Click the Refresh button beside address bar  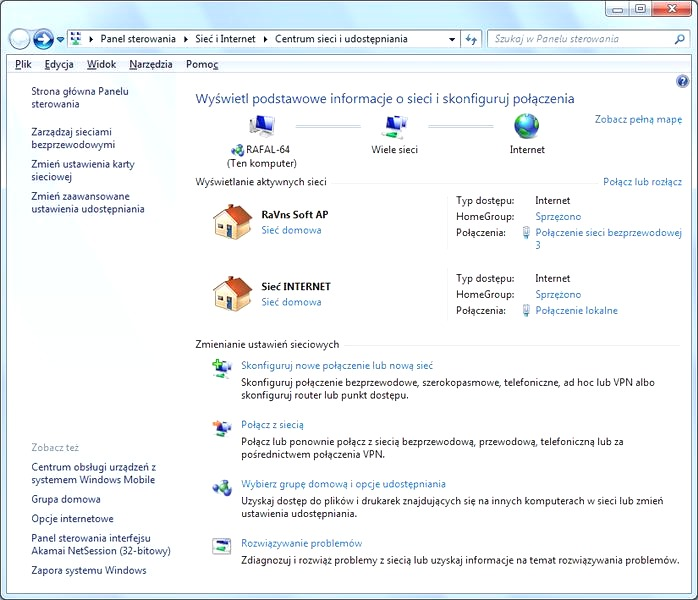(471, 39)
